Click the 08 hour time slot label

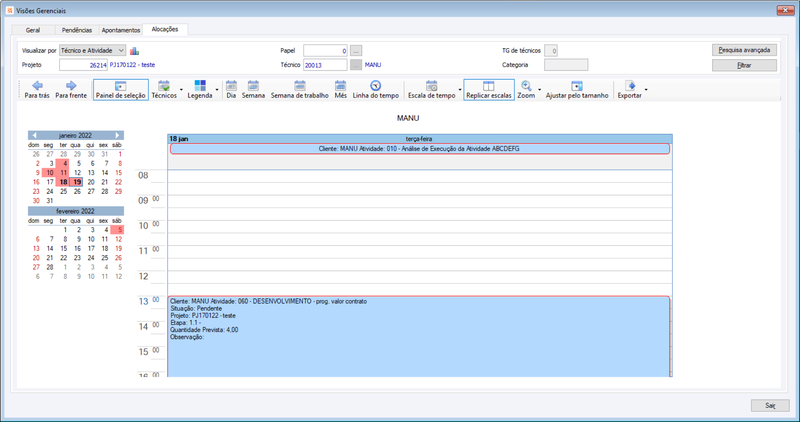[x=143, y=176]
